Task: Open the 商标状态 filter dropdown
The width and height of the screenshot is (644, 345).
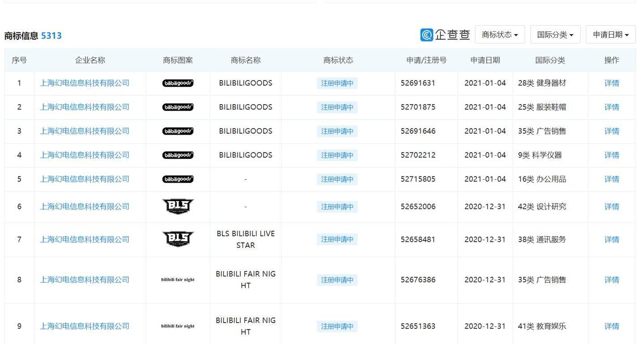Action: [500, 34]
